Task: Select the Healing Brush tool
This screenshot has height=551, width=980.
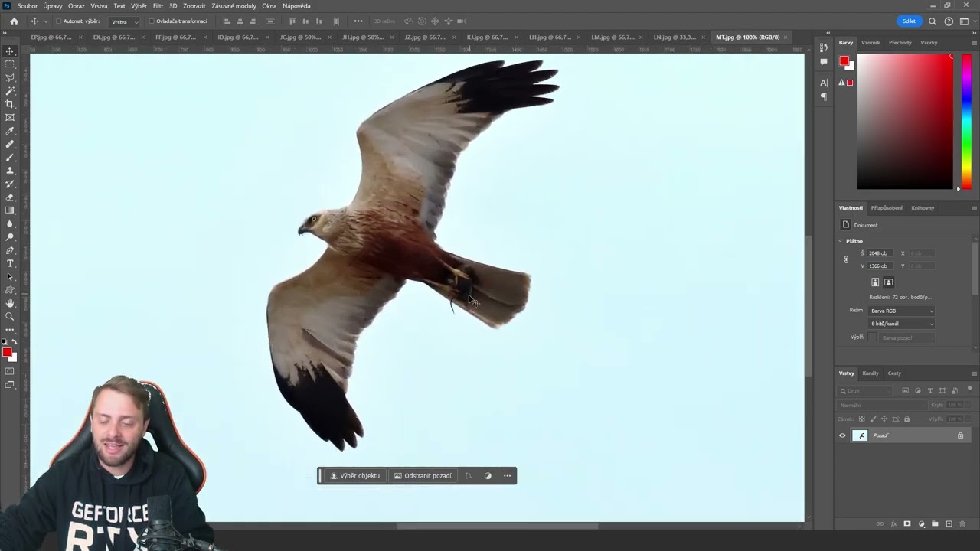Action: [10, 144]
